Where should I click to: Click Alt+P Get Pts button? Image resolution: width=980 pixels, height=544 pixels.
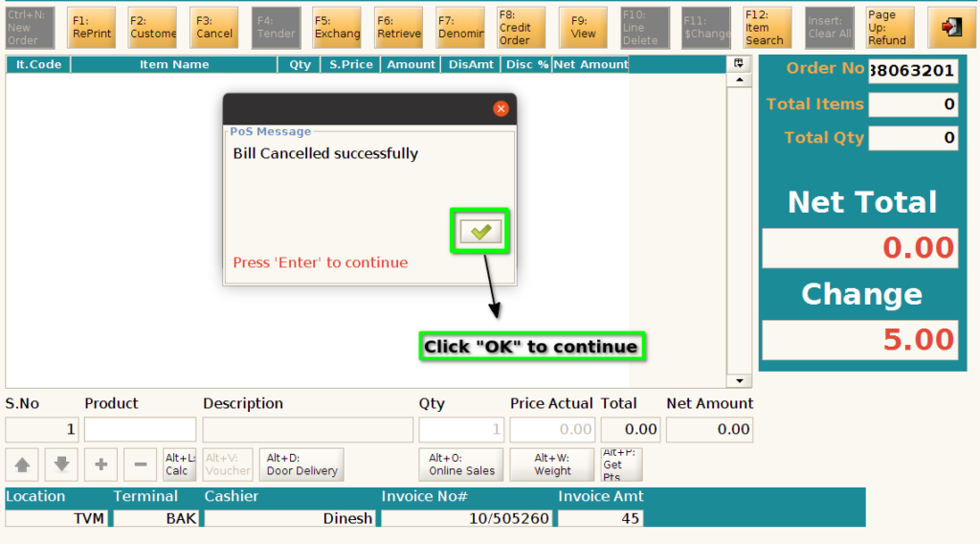[x=621, y=465]
